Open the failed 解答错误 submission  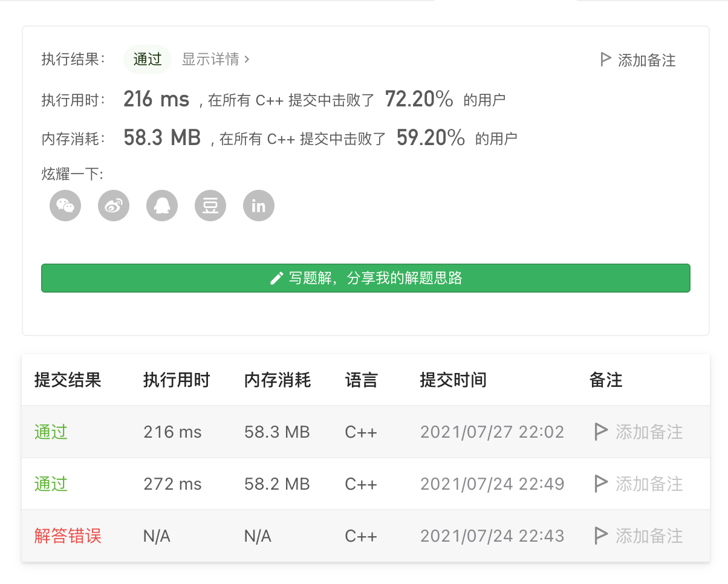(68, 536)
